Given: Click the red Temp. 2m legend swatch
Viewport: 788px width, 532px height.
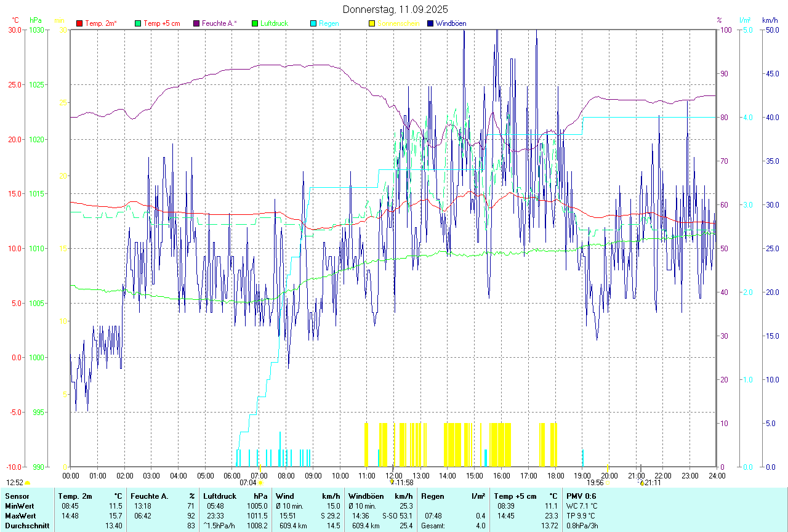Looking at the screenshot, I should (79, 23).
